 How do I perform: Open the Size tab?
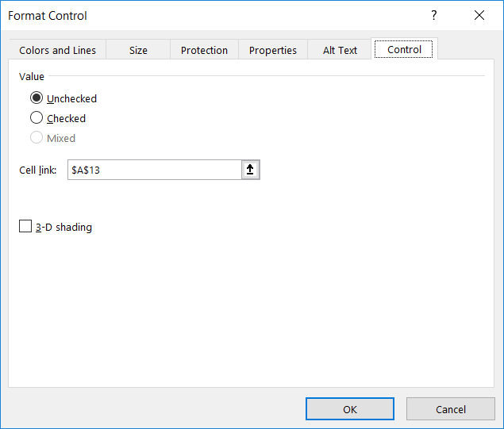138,50
